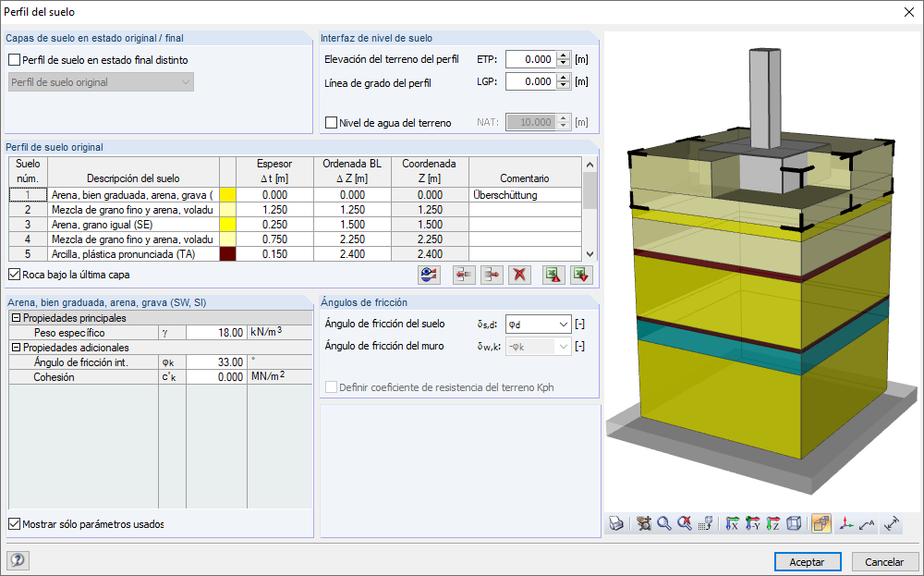Open the soil library eye icon
Image resolution: width=924 pixels, height=576 pixels.
(x=429, y=275)
